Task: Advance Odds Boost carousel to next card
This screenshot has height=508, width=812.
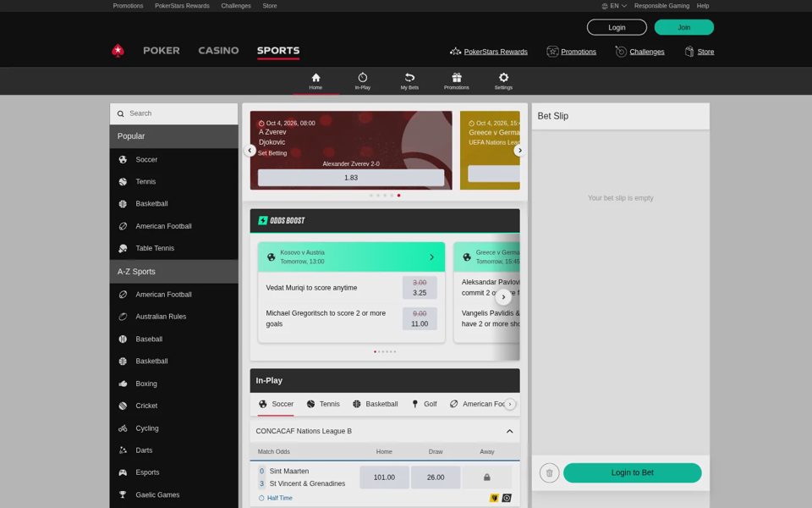Action: coord(503,297)
